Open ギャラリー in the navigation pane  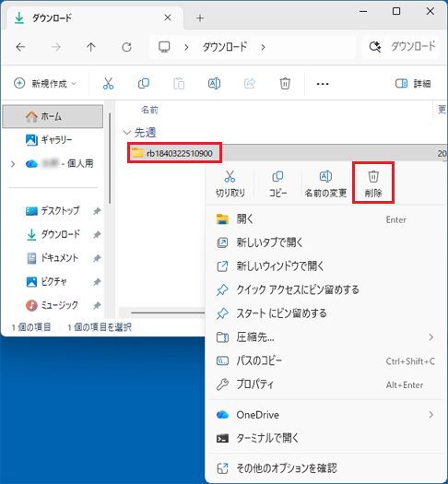53,140
